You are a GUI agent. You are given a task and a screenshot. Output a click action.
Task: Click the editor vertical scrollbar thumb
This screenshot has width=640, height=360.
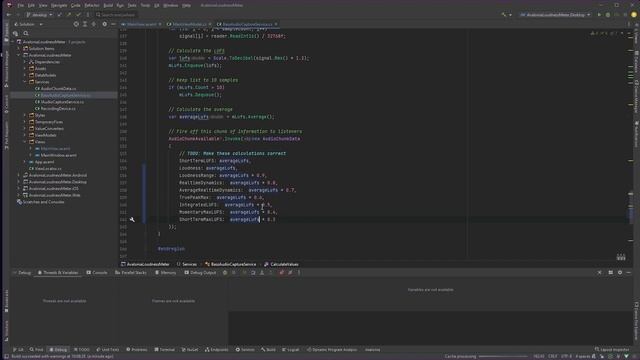pyautogui.click(x=631, y=207)
